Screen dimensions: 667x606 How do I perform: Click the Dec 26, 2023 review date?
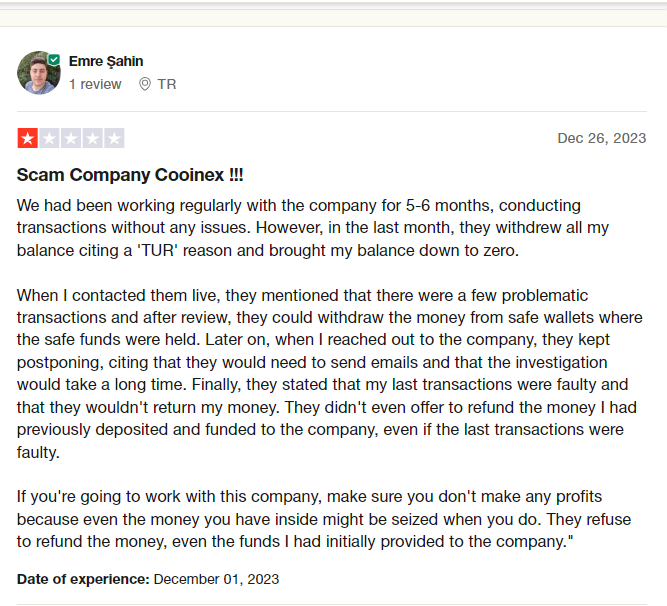601,138
